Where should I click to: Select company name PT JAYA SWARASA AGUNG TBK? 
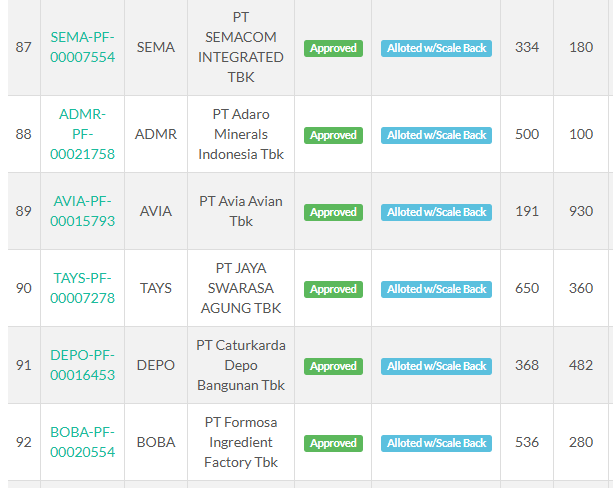(241, 288)
